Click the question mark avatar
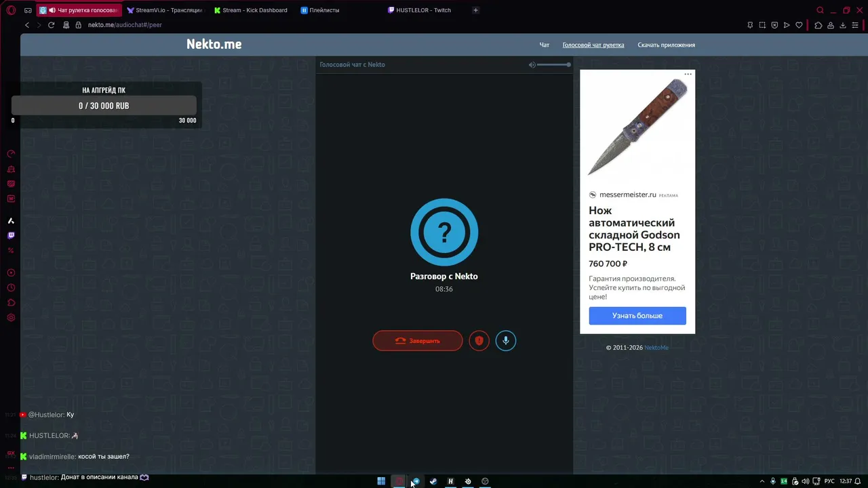The height and width of the screenshot is (488, 868). pos(444,232)
